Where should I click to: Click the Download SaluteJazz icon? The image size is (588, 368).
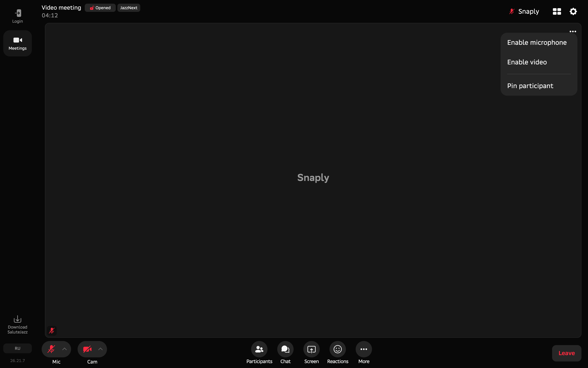point(18,319)
